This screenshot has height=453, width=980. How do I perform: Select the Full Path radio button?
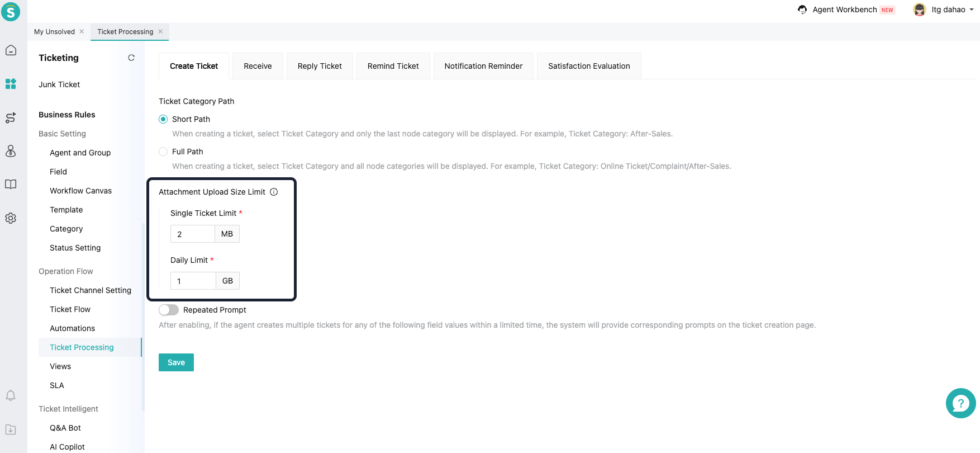[163, 152]
